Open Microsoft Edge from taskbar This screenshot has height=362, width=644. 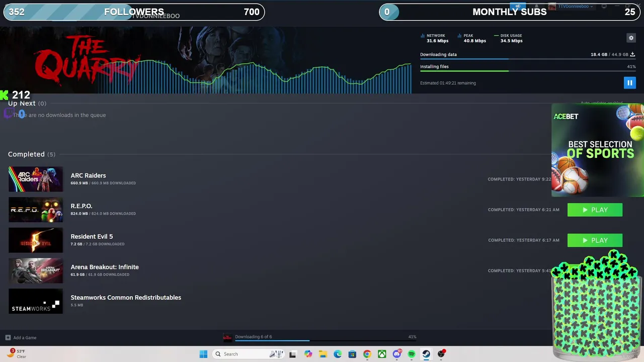click(x=338, y=354)
